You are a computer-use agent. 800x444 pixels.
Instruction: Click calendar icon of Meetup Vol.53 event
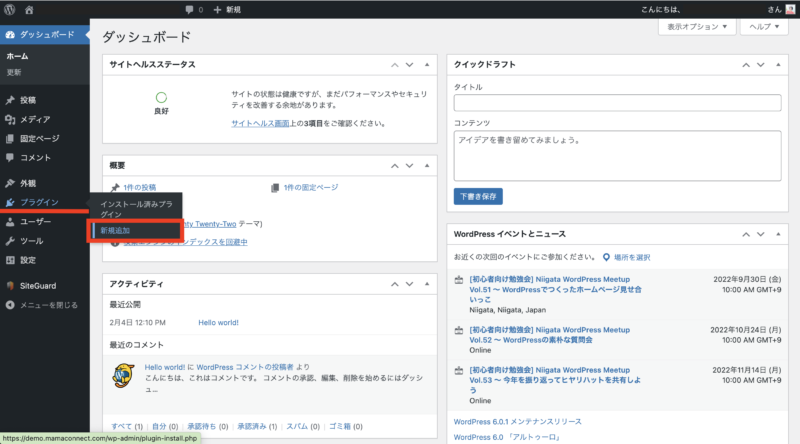click(459, 371)
